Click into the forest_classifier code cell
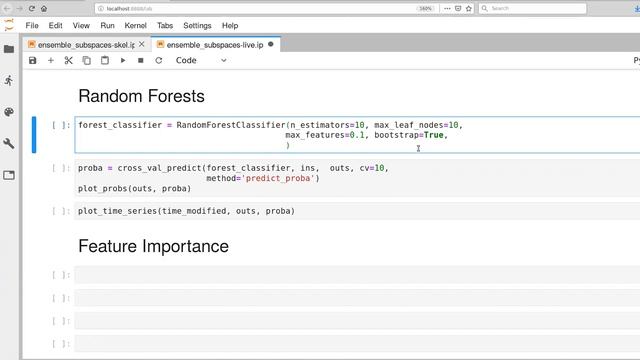640x360 pixels. [358, 135]
